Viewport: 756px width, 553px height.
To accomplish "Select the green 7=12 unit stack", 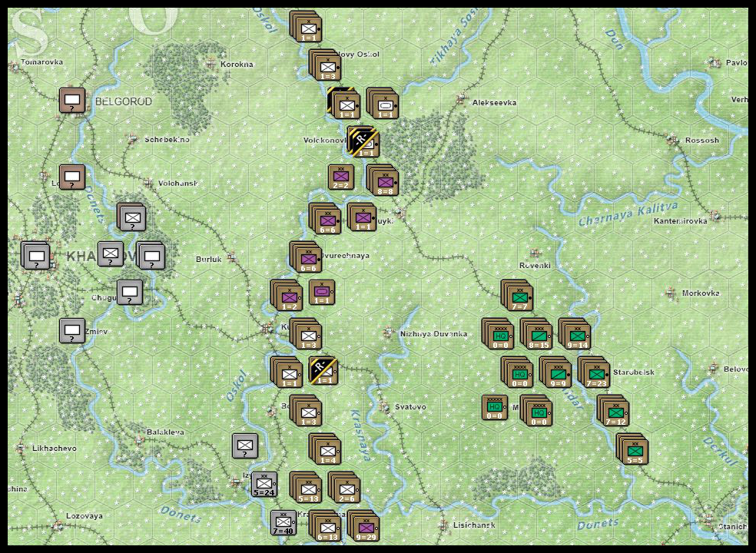I will (x=613, y=411).
